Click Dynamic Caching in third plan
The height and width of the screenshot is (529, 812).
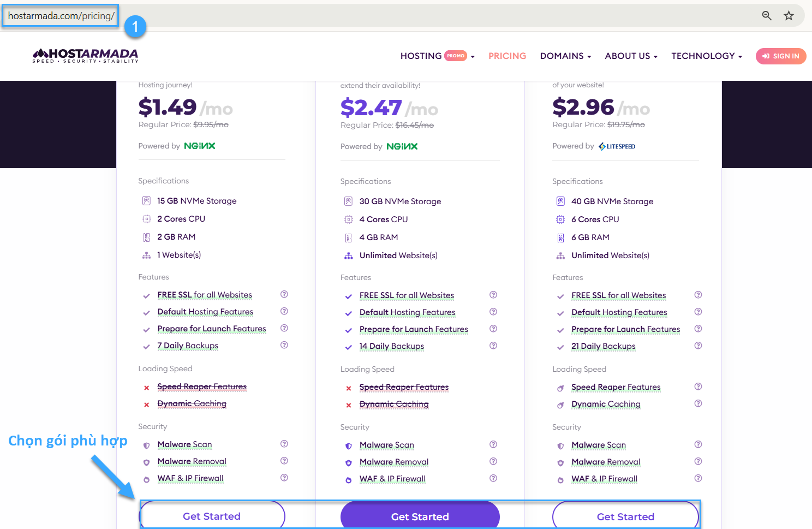(x=606, y=404)
